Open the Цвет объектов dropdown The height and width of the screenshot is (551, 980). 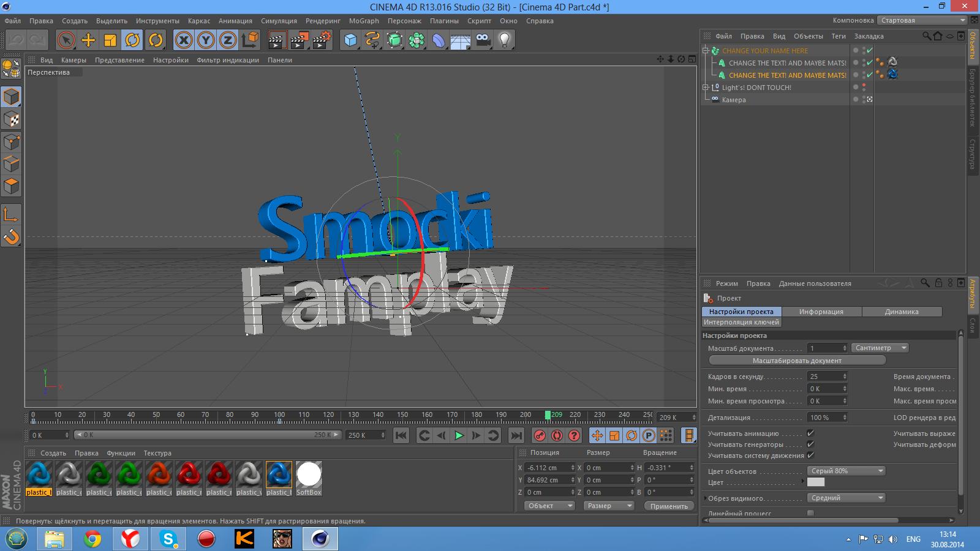[846, 471]
